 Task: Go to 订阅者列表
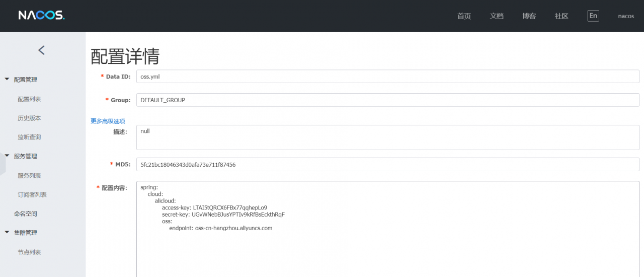(x=32, y=195)
